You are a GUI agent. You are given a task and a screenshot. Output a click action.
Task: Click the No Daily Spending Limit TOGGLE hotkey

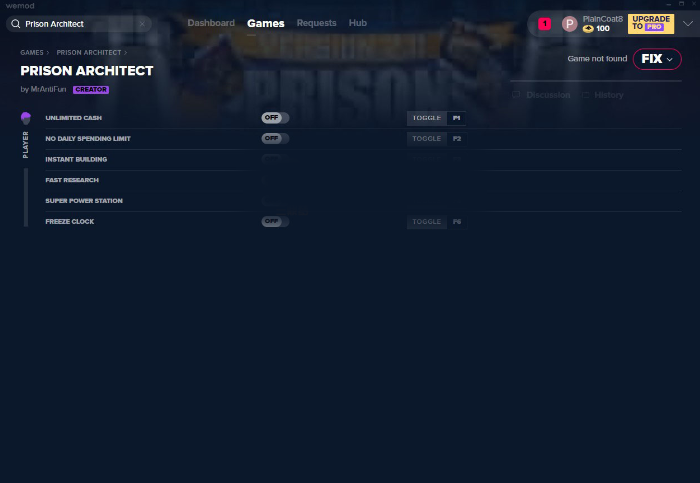click(427, 139)
